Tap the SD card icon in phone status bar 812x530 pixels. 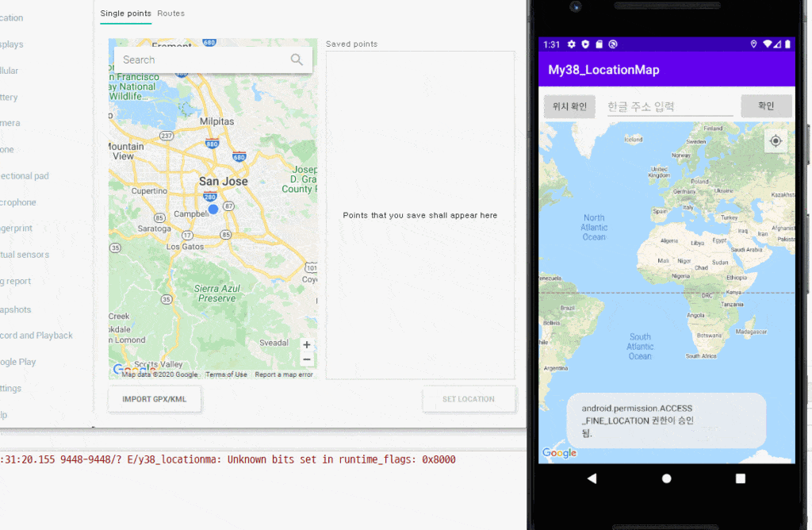599,44
